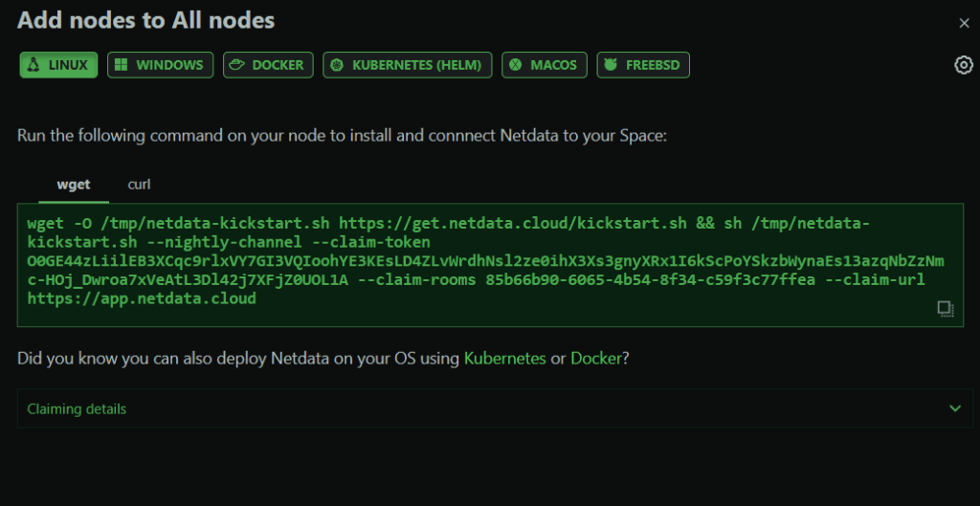Select the FreeBSD platform button
This screenshot has height=506, width=980.
point(643,65)
